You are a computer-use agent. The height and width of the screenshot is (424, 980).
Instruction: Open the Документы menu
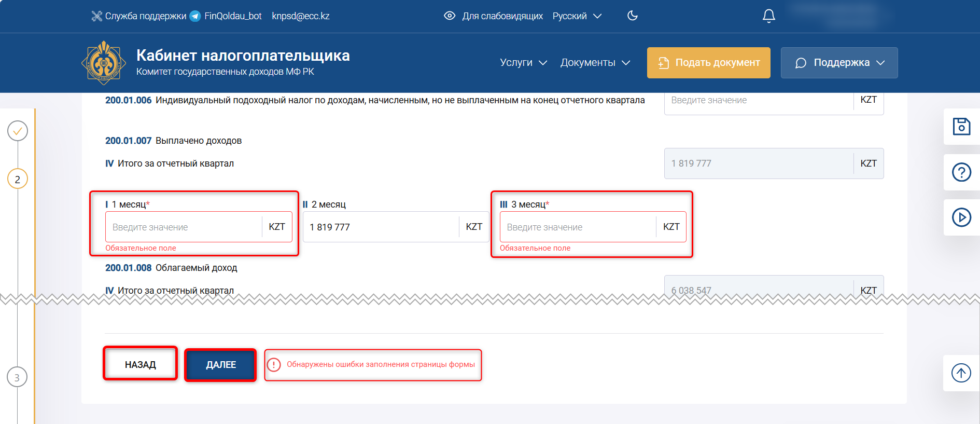tap(595, 63)
